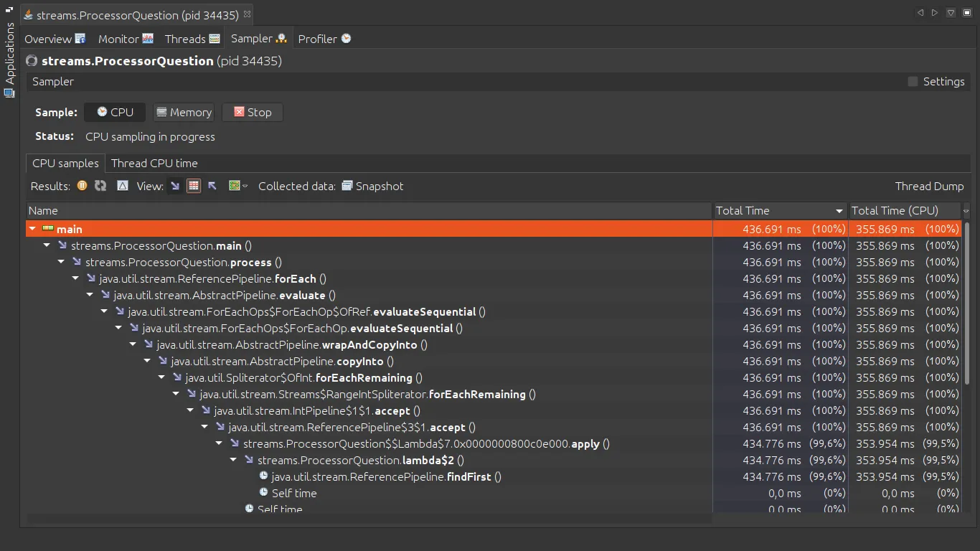Go to the Threads tab
Viewport: 980px width, 551px height.
point(192,39)
